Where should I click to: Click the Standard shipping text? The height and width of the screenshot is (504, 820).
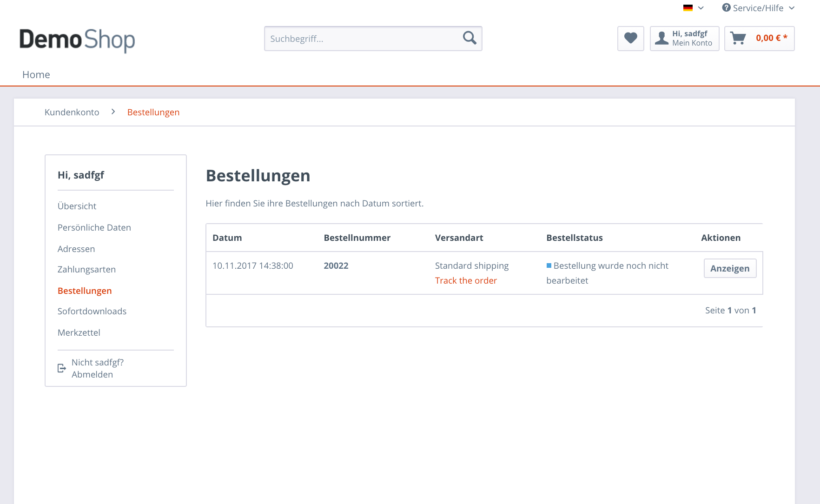[472, 265]
